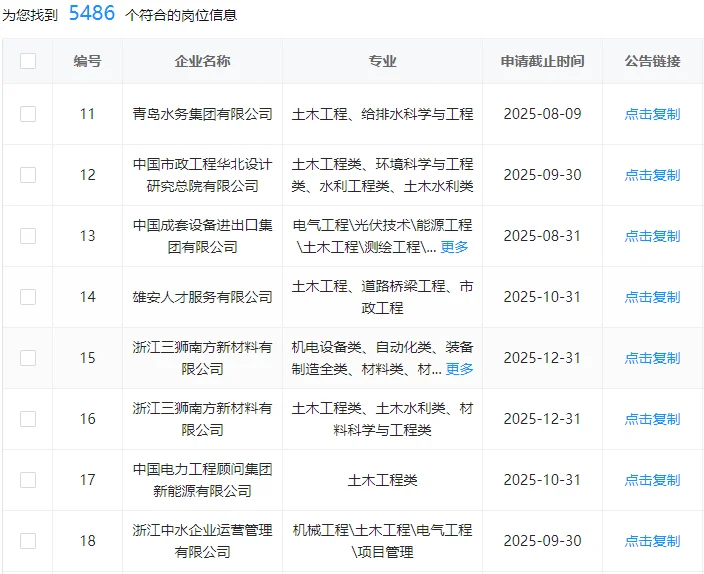Check the box for row 12
This screenshot has height=574, width=704.
pos(28,175)
